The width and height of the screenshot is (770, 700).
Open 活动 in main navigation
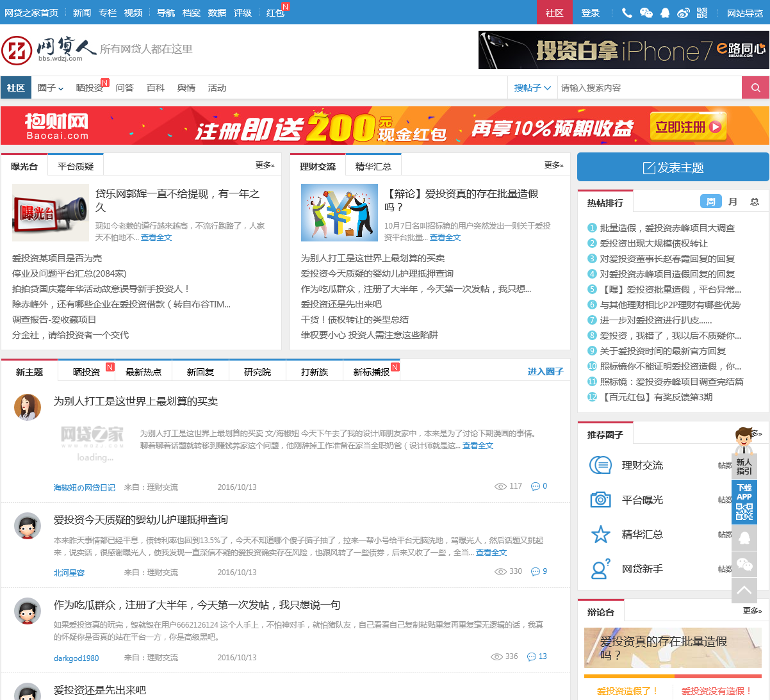(217, 88)
